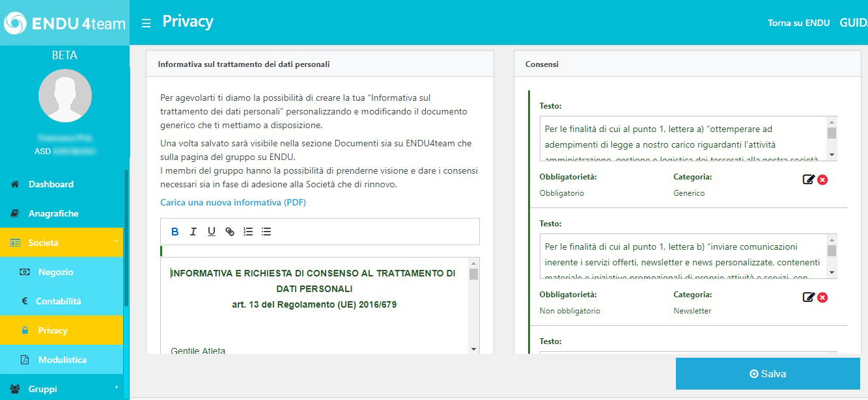Toggle underline formatting in editor
The image size is (868, 400).
211,232
